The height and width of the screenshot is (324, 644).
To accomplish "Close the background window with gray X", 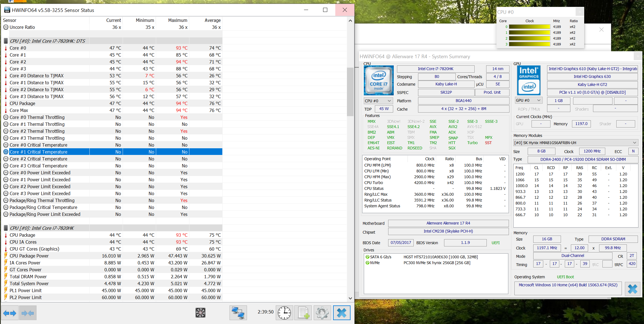I will (x=601, y=30).
